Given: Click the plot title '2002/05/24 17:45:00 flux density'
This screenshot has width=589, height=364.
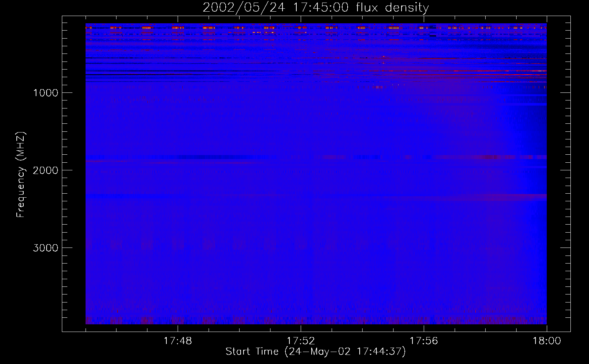Looking at the screenshot, I should click(x=316, y=8).
